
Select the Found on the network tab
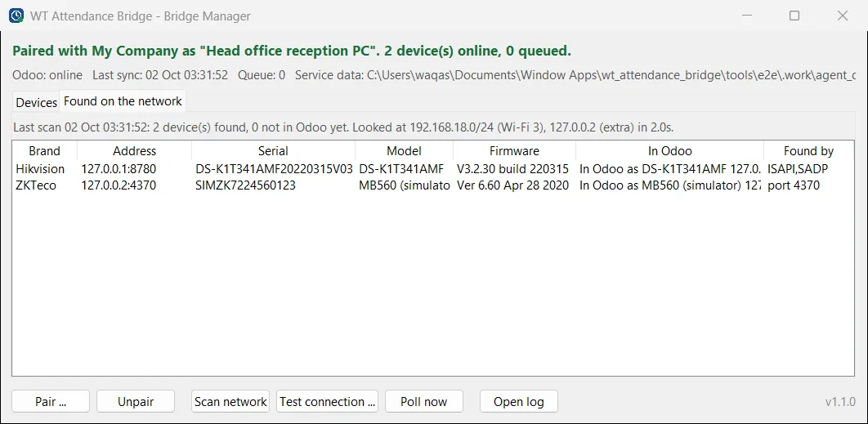tap(123, 101)
